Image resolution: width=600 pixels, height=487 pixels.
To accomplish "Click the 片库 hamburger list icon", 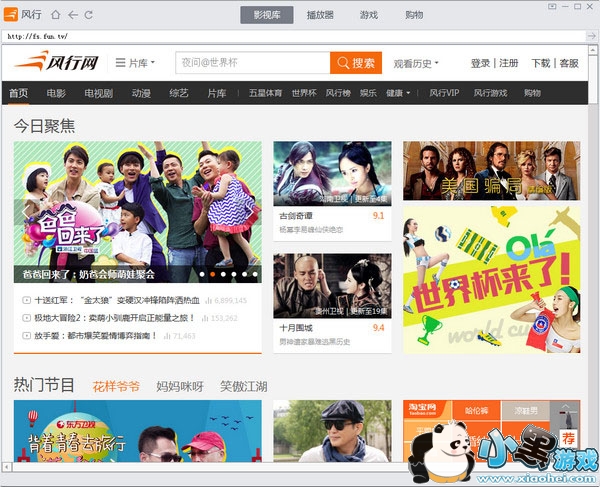I will click(x=121, y=62).
